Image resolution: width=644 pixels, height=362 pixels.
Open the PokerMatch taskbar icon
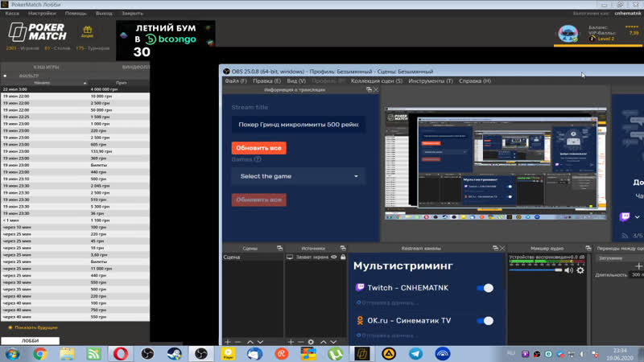point(361,353)
